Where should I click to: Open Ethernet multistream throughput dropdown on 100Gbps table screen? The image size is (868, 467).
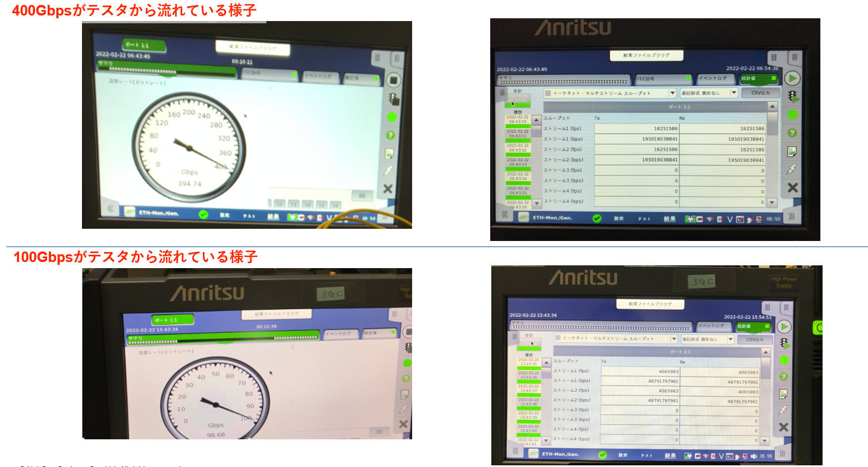(x=615, y=338)
